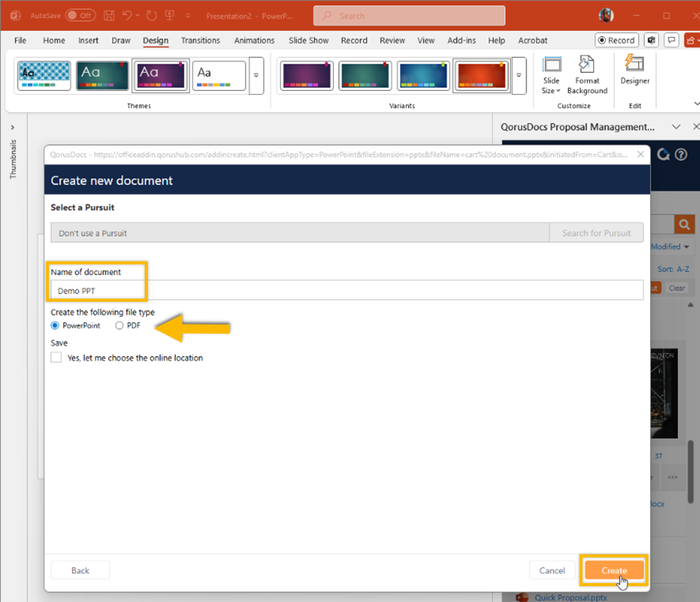The height and width of the screenshot is (602, 700).
Task: Choose the teal green variant swatch
Action: click(365, 75)
